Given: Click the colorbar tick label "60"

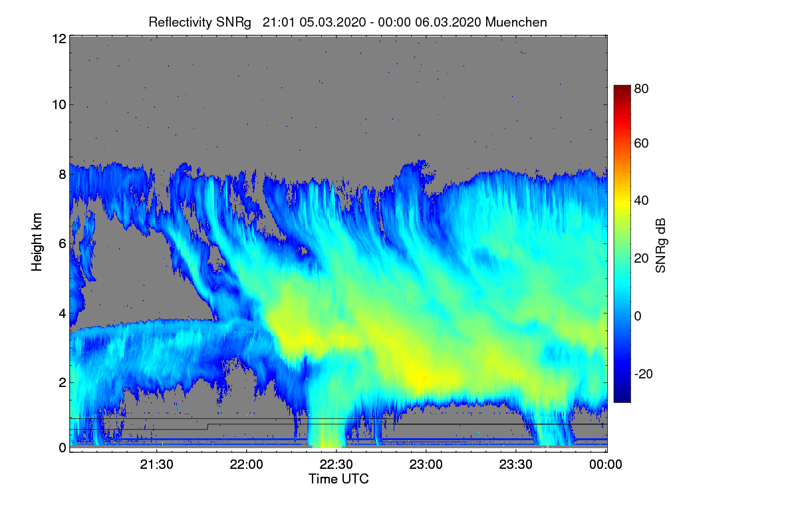Looking at the screenshot, I should click(642, 144).
